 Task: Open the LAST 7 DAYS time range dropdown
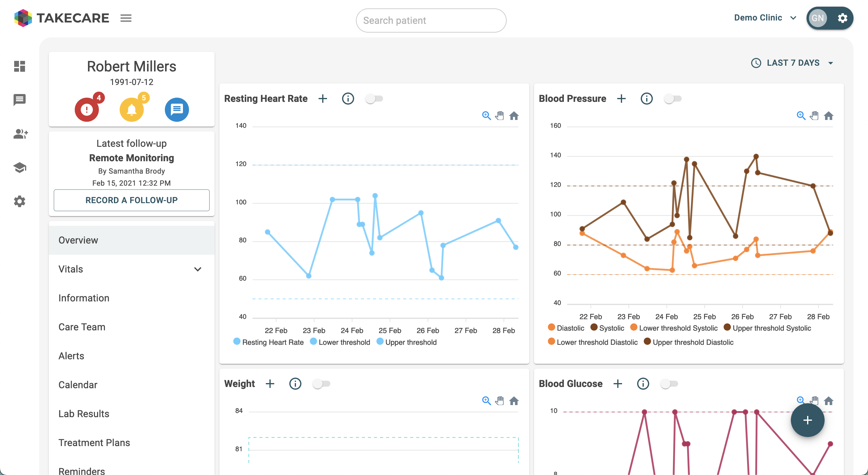(x=793, y=63)
